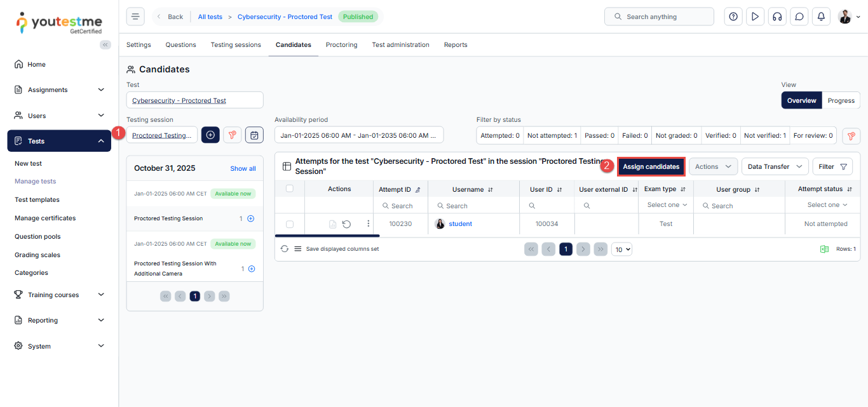Open the chat bubble icon
The image size is (868, 407).
(799, 17)
